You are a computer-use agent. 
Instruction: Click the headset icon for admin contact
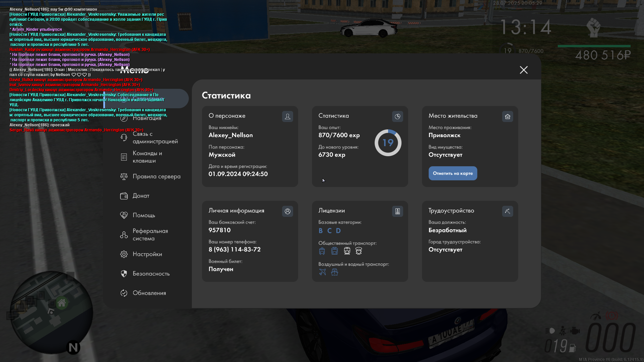tap(124, 137)
